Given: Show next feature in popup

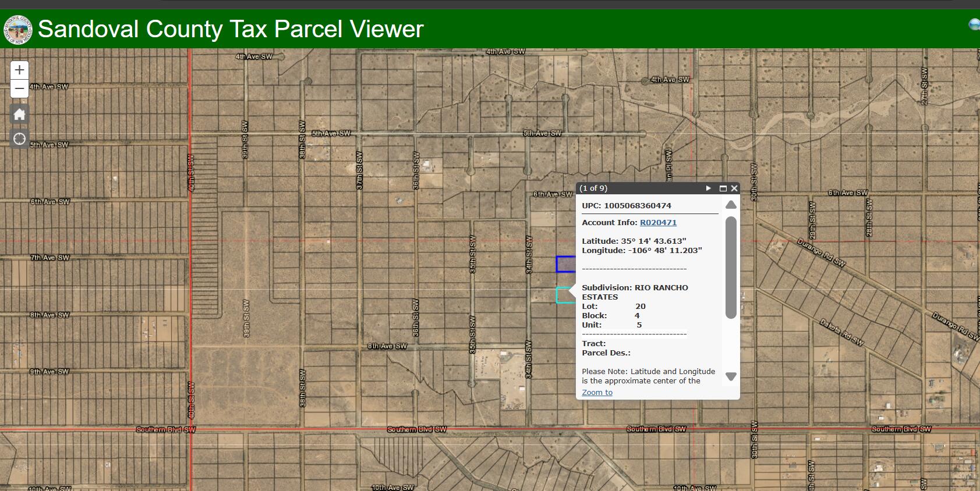Looking at the screenshot, I should click(x=708, y=188).
